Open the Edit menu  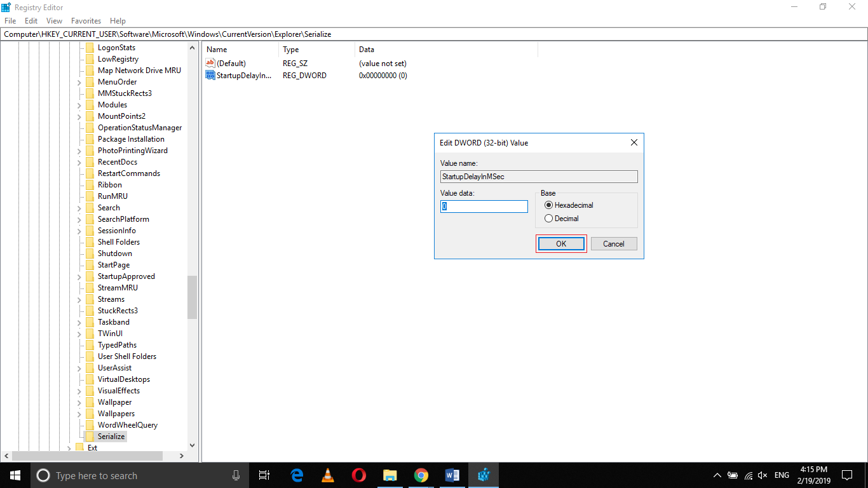point(31,21)
